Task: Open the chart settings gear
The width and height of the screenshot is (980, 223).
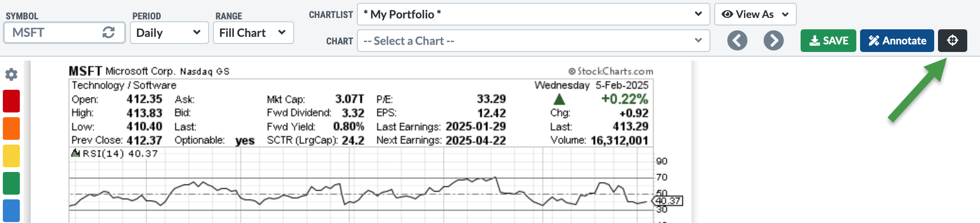Action: (11, 74)
